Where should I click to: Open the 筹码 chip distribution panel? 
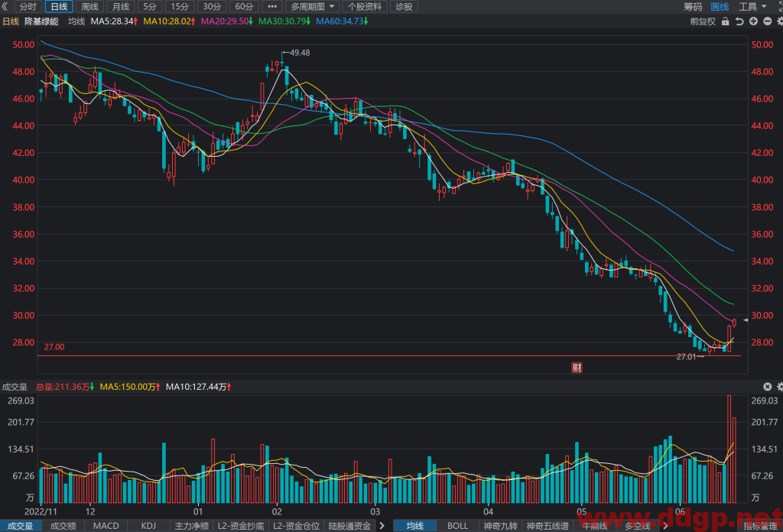[x=693, y=6]
